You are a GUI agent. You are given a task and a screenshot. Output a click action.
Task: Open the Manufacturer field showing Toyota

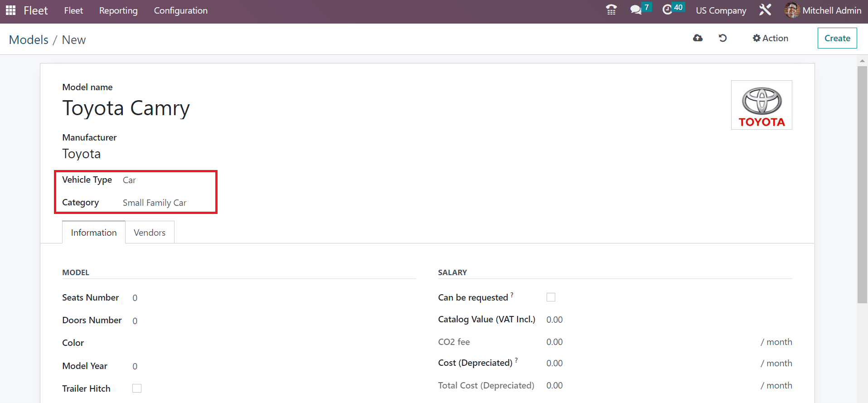pyautogui.click(x=82, y=154)
